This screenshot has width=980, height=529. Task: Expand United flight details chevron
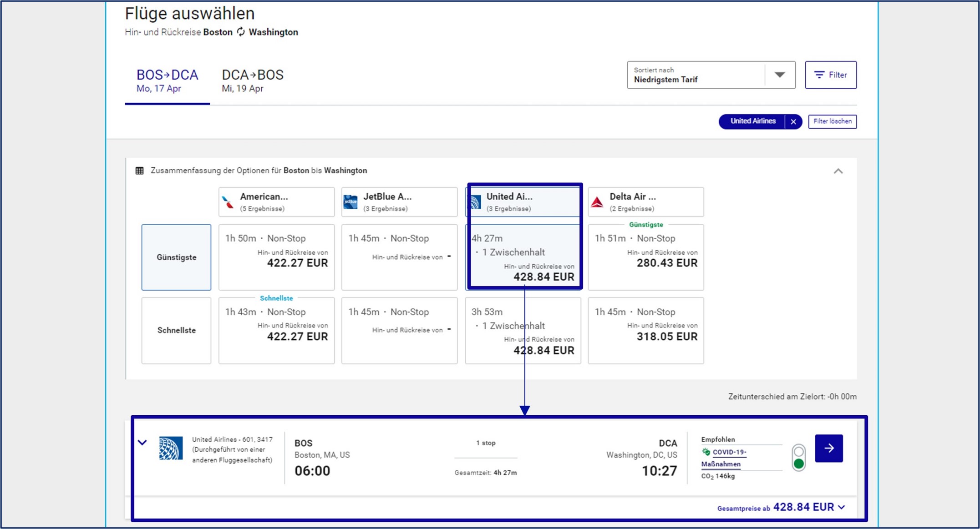(x=142, y=443)
